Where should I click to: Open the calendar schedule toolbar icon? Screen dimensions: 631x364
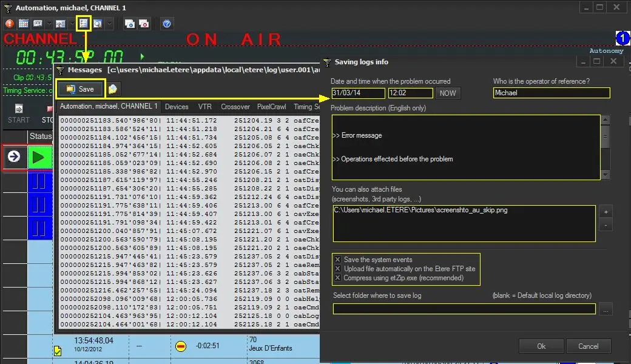tap(23, 24)
